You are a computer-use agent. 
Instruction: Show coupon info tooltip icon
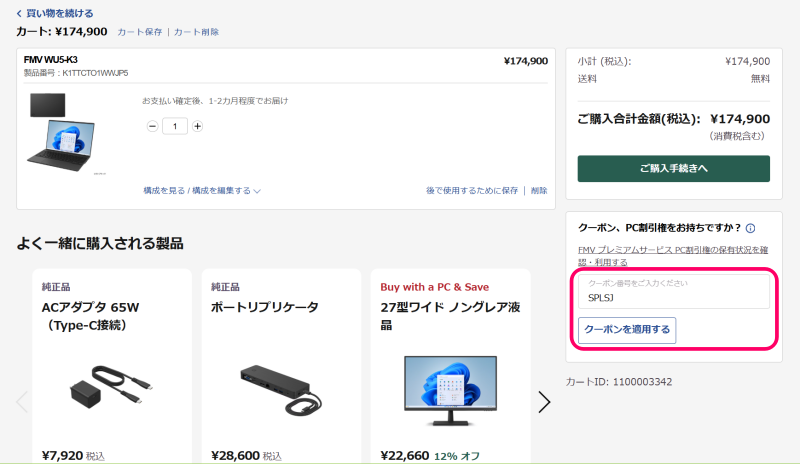[x=751, y=228]
